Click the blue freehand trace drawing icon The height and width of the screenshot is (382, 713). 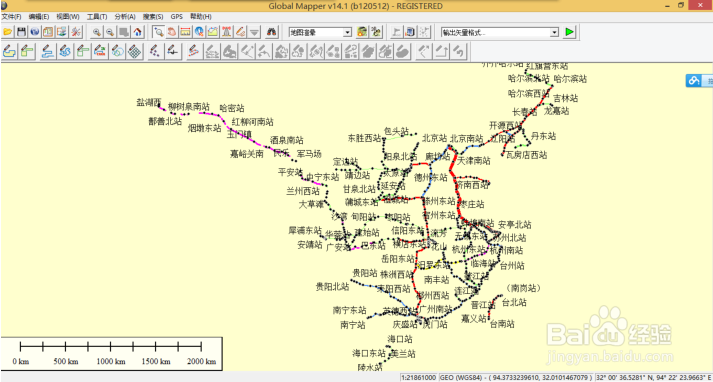65,51
